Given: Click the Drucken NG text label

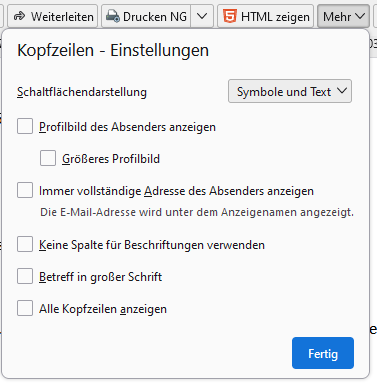Looking at the screenshot, I should [x=155, y=17].
